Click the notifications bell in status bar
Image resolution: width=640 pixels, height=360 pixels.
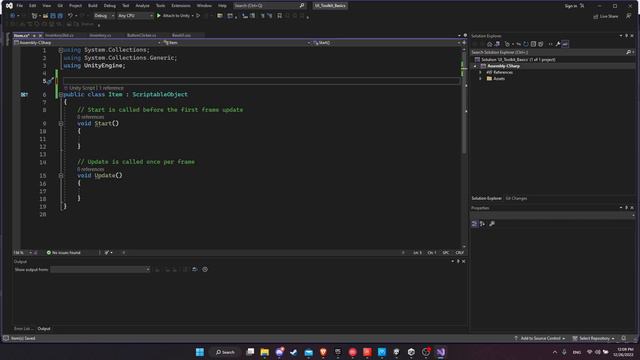624,338
